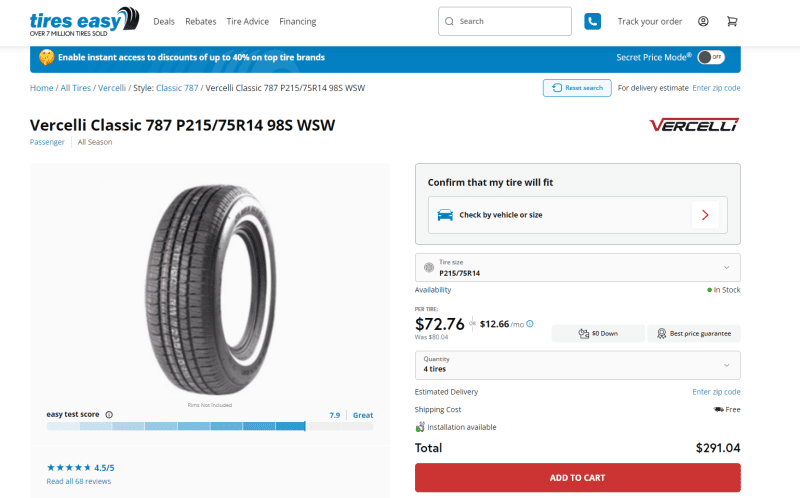The height and width of the screenshot is (498, 800).
Task: Click the red arrow in fit check
Action: tap(704, 214)
